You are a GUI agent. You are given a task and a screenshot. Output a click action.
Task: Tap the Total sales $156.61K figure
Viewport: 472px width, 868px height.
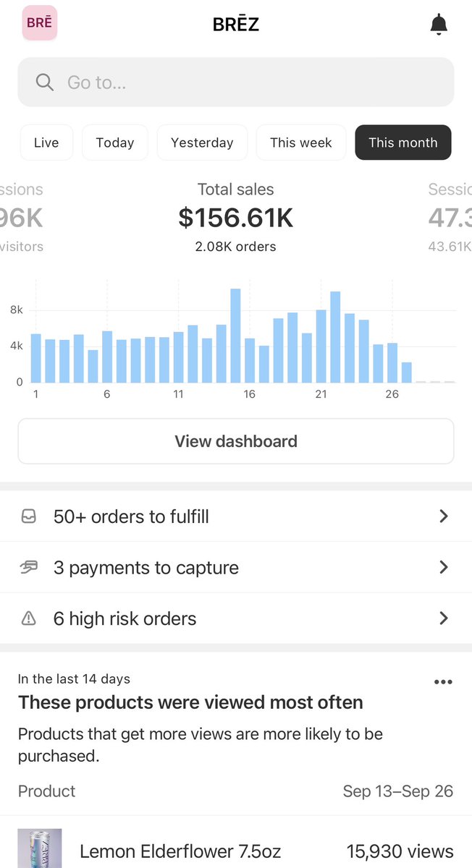pyautogui.click(x=236, y=218)
